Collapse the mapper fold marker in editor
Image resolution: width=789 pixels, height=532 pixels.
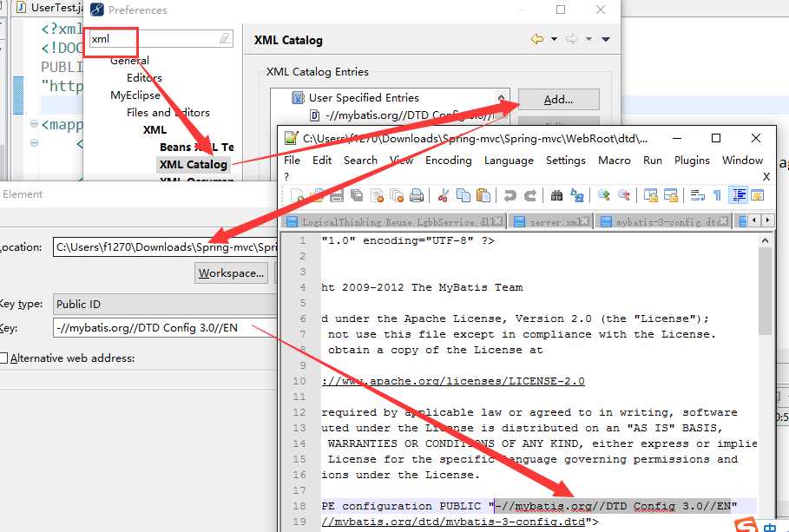(34, 123)
